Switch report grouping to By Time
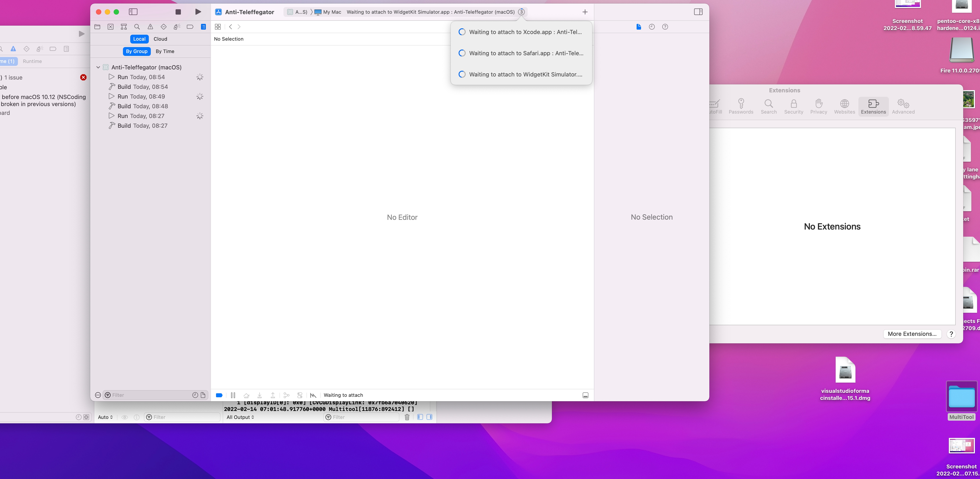Viewport: 980px width, 479px height. point(165,51)
